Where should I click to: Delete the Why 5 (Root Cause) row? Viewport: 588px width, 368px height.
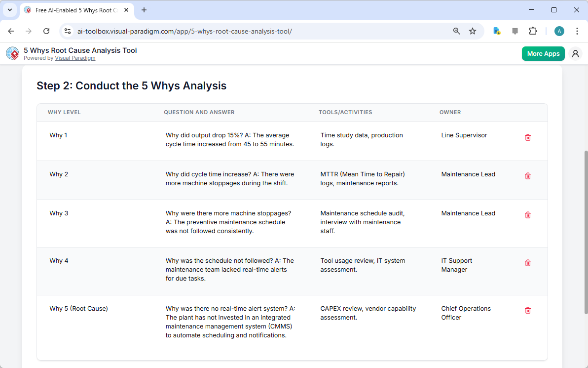527,310
